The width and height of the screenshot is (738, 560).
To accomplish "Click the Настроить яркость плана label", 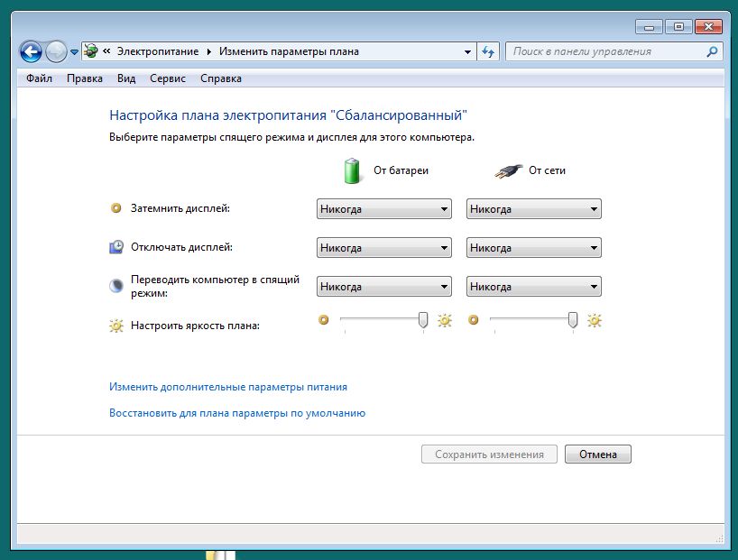I will 195,326.
